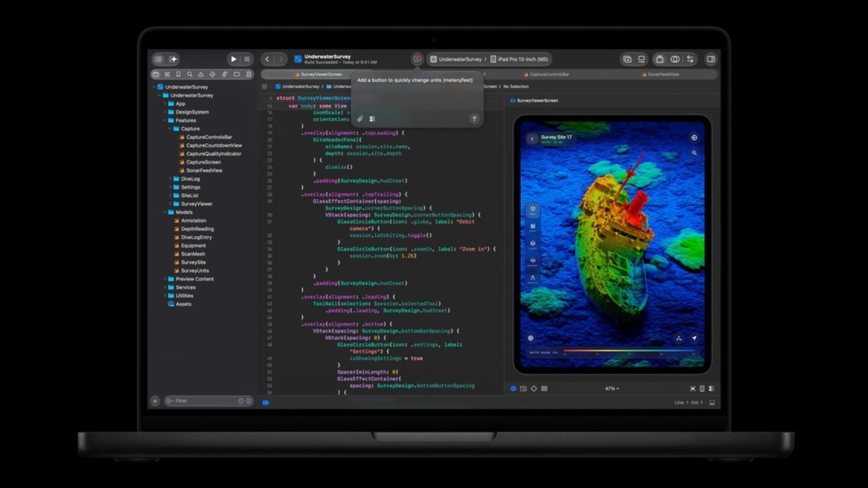The width and height of the screenshot is (868, 488).
Task: Open preview variants grid icon
Action: [x=544, y=389]
